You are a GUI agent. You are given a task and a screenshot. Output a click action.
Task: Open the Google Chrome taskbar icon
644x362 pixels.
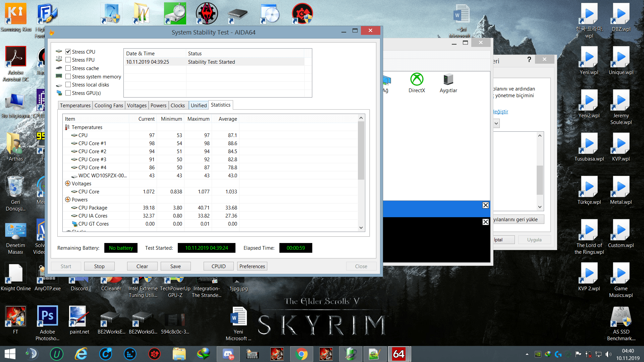coord(301,354)
